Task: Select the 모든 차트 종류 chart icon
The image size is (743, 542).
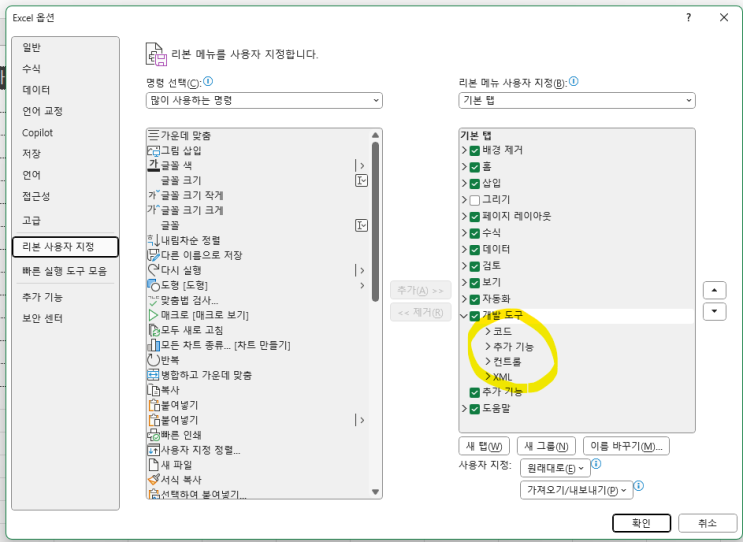Action: coord(154,345)
